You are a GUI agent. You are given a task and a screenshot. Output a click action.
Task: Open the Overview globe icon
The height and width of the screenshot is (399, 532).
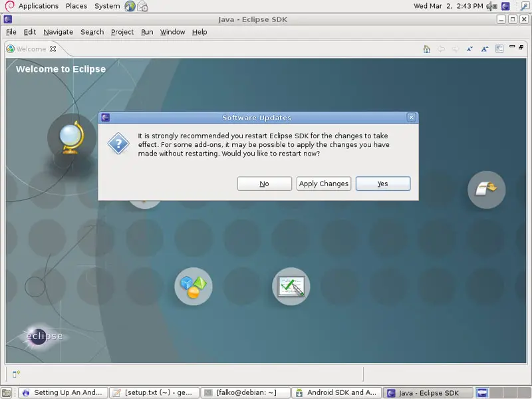click(x=72, y=138)
